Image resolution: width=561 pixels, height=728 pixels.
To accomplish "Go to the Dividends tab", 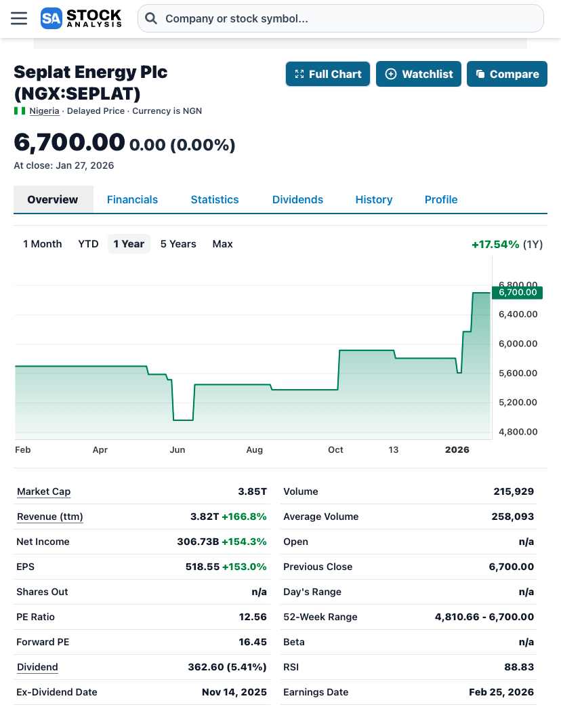I will 297,199.
